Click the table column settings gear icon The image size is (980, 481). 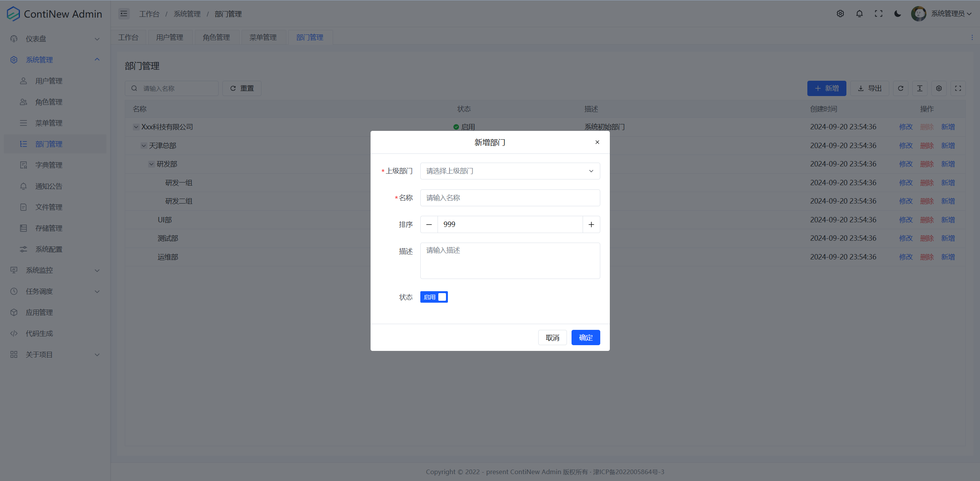click(x=939, y=88)
